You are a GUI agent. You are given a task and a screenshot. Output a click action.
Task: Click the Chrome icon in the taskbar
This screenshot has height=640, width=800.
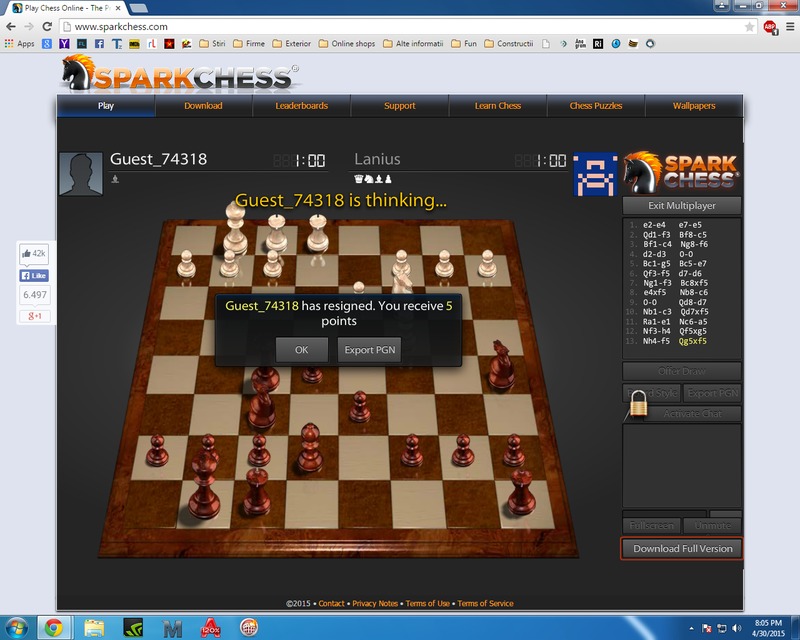pos(54,628)
